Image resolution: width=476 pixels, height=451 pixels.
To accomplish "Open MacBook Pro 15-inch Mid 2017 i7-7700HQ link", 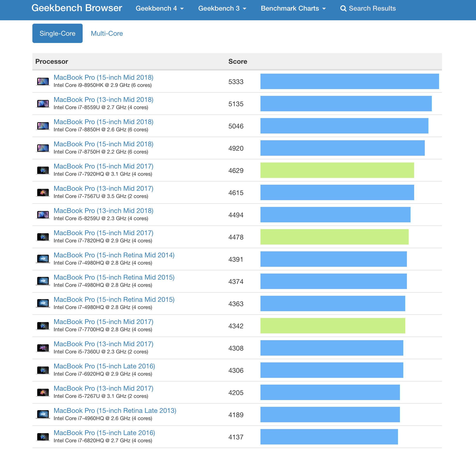I will point(103,322).
